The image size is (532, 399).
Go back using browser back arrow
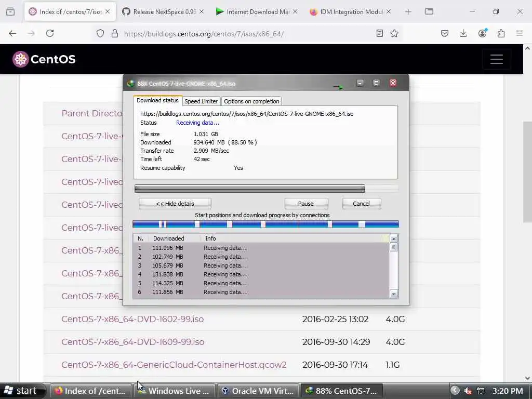pos(12,33)
